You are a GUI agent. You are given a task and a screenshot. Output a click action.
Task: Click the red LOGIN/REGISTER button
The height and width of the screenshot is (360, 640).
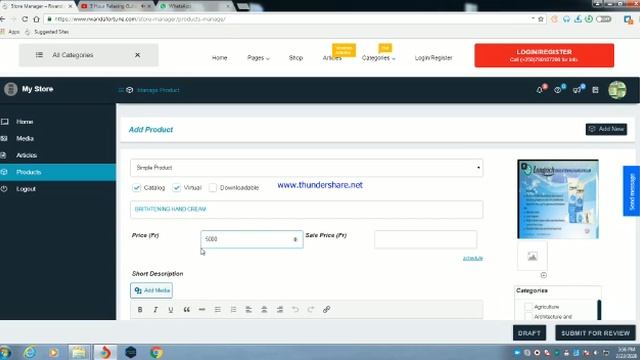pyautogui.click(x=544, y=56)
